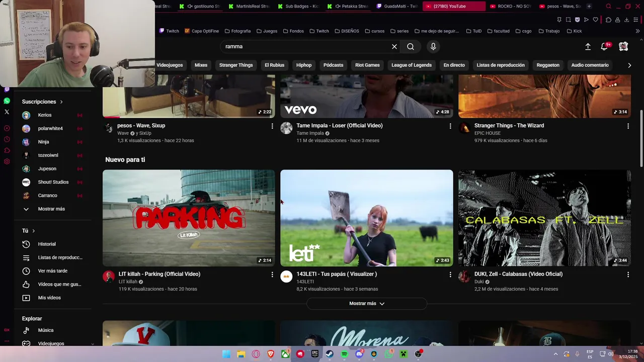Select the League of Legends filter chip
The height and width of the screenshot is (362, 644).
pos(412,65)
